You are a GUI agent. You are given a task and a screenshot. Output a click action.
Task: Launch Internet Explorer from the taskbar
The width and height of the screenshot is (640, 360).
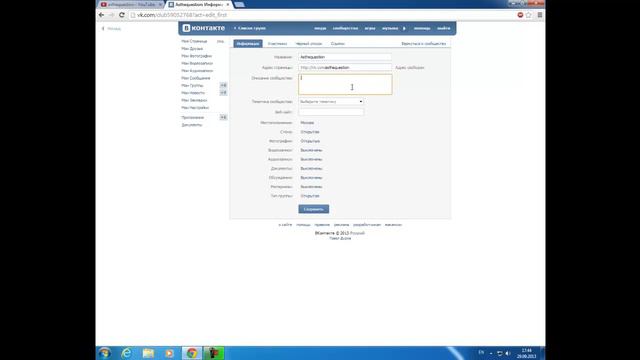click(127, 353)
